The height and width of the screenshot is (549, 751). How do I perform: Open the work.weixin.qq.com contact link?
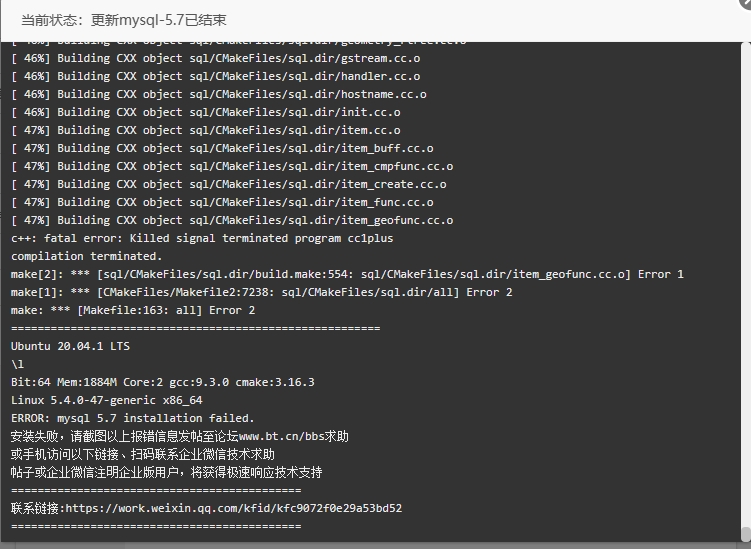(234, 508)
